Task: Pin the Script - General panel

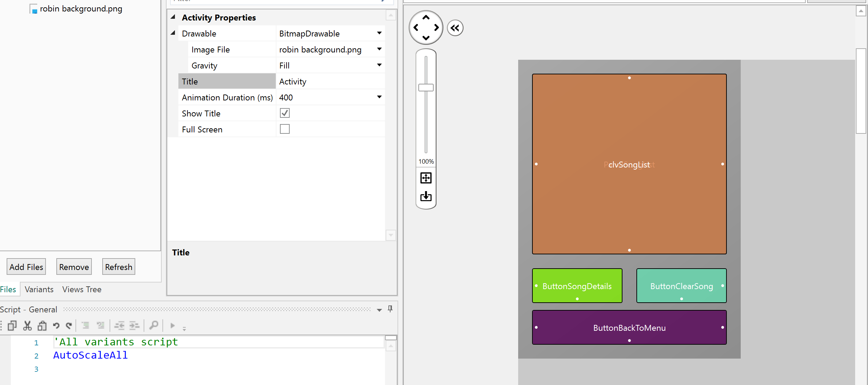Action: click(x=390, y=309)
